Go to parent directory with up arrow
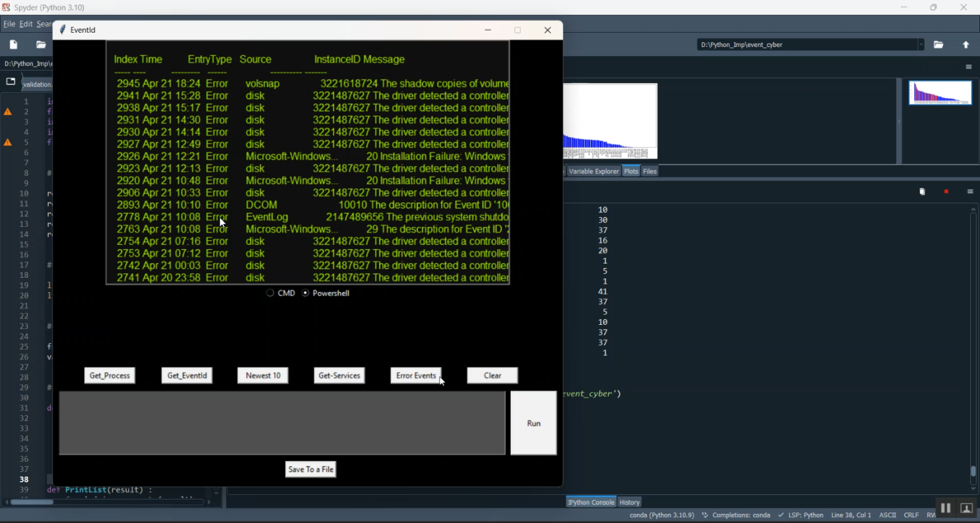Screen dimensions: 980x523 coord(966,44)
